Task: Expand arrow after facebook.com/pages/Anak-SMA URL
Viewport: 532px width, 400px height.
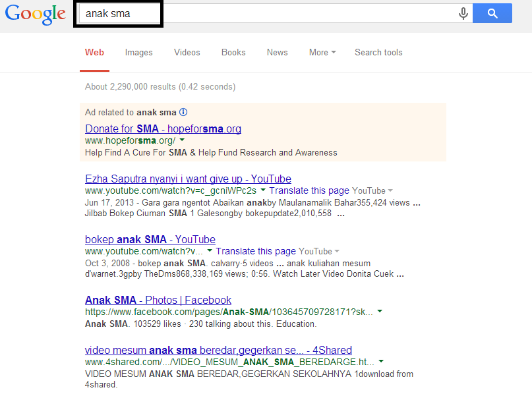Action: coord(380,311)
